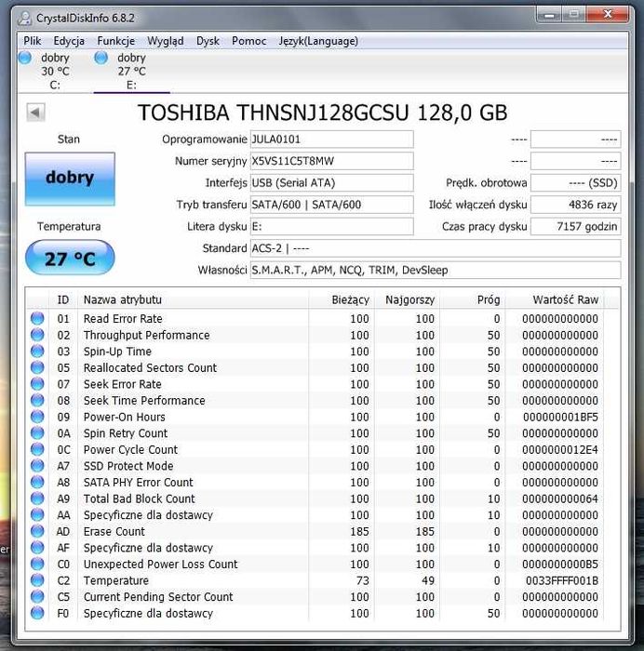Click status orb for Read Error Rate
This screenshot has height=651, width=644.
point(37,318)
